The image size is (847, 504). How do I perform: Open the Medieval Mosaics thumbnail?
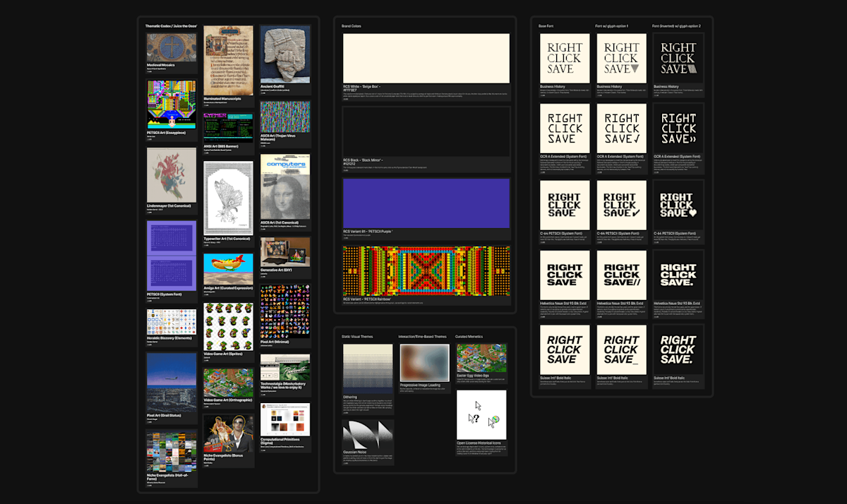pos(172,47)
